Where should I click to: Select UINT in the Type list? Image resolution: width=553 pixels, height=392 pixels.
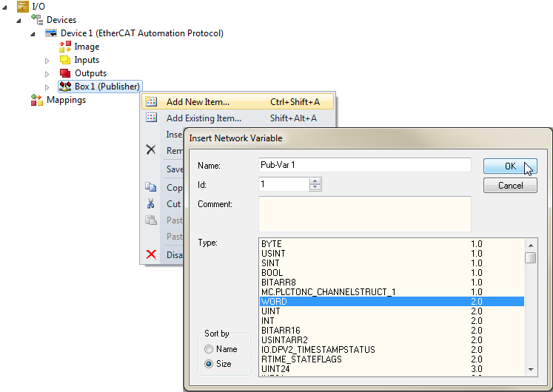pos(392,311)
